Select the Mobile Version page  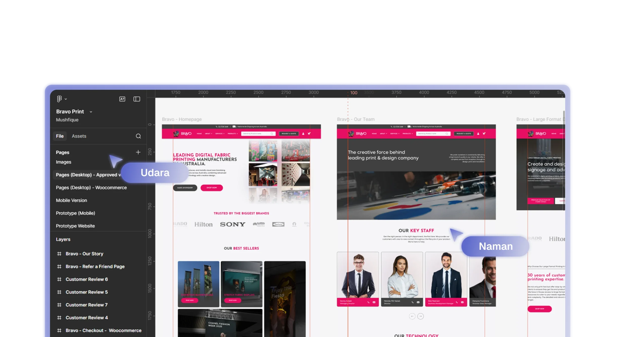pos(71,201)
